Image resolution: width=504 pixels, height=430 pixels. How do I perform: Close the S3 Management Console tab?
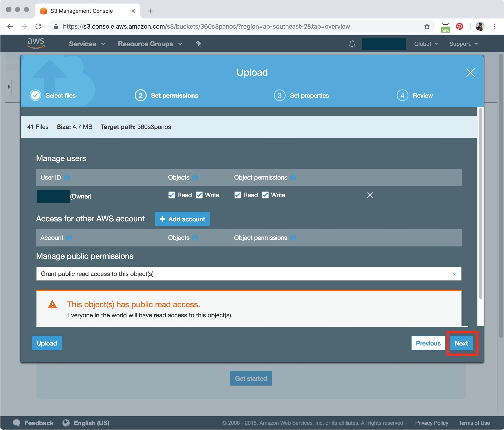pos(133,11)
